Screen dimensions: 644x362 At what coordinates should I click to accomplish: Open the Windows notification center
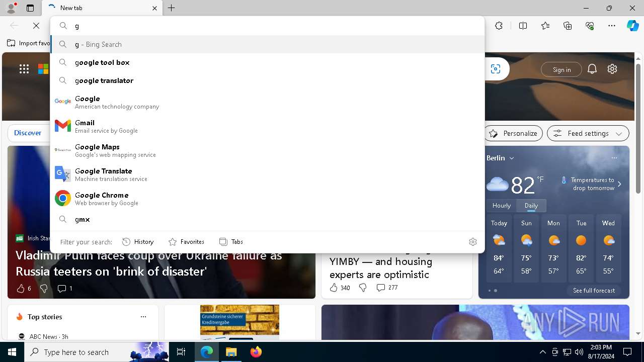tap(627, 352)
